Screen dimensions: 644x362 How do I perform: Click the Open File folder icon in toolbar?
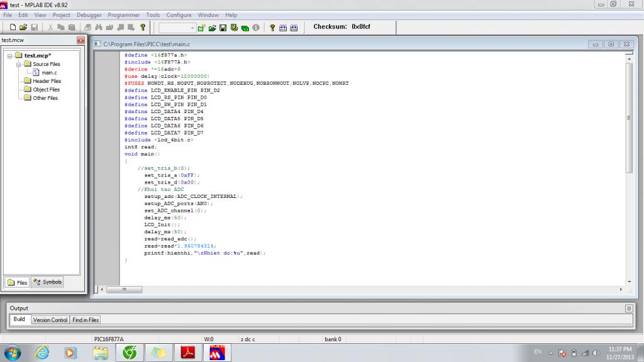[x=23, y=28]
